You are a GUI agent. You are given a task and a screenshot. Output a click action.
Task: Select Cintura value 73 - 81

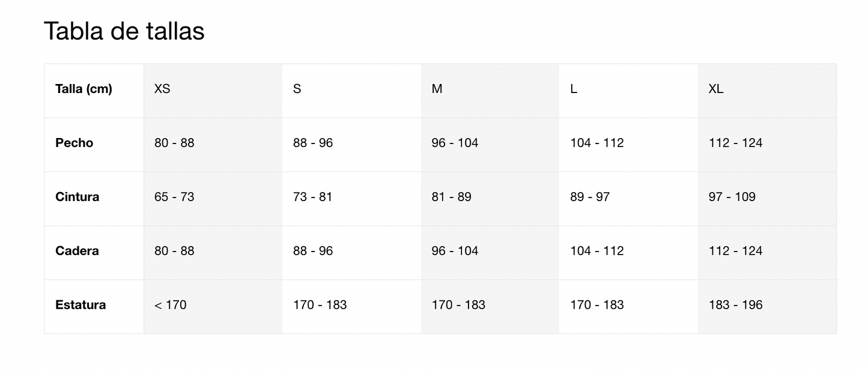(312, 197)
